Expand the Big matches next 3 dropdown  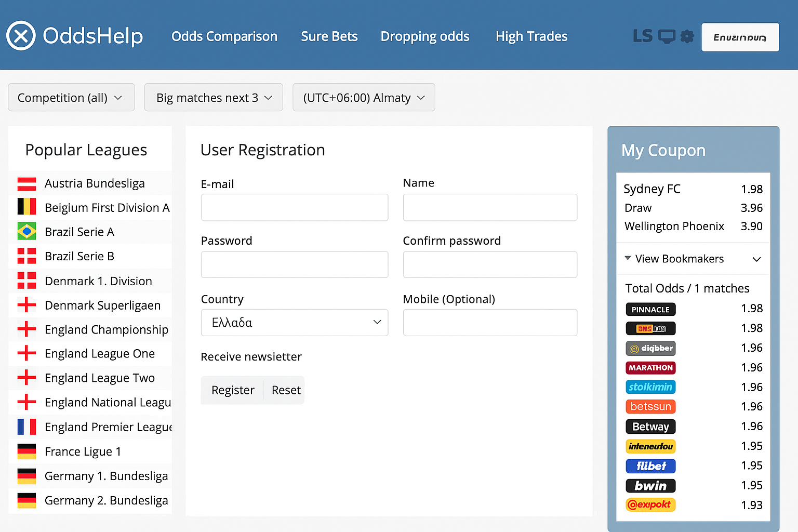point(213,97)
